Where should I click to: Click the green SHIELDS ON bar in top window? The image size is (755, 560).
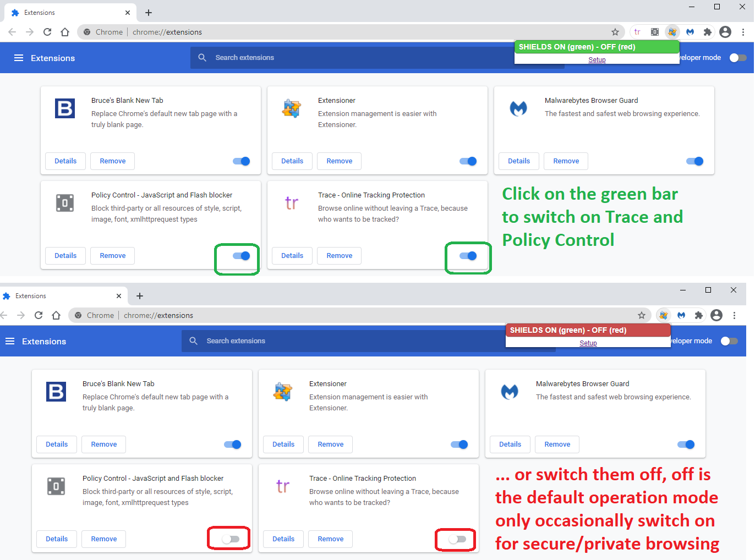pyautogui.click(x=597, y=47)
